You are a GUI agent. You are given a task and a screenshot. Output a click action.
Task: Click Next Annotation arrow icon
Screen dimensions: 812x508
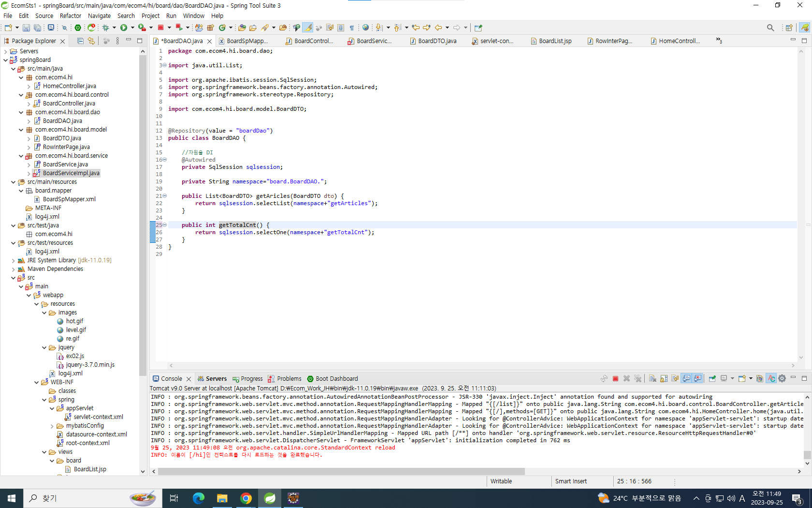click(379, 28)
